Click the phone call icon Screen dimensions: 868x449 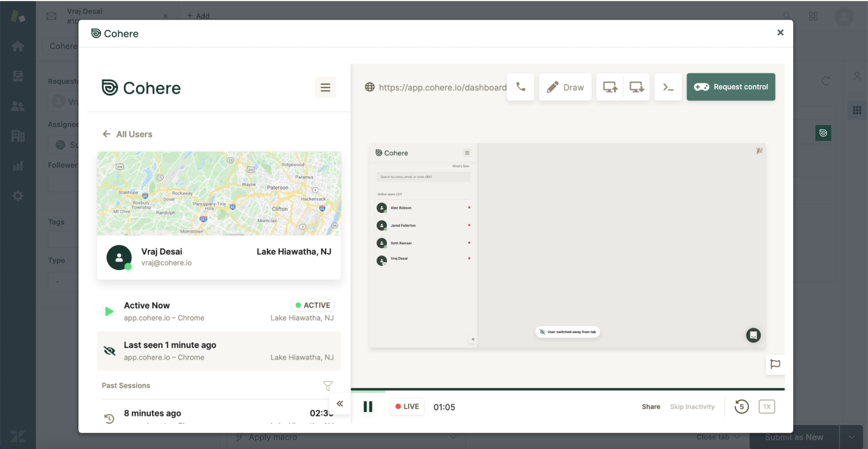pyautogui.click(x=520, y=87)
